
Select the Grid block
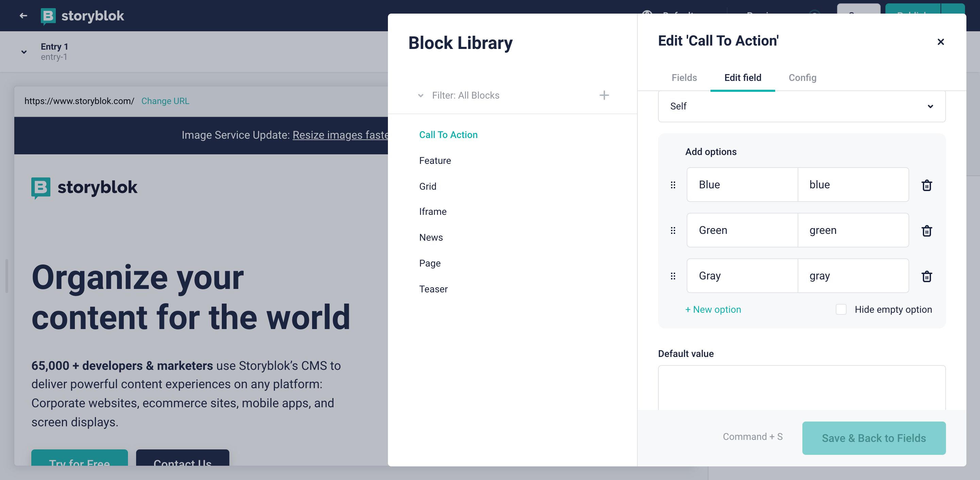(x=428, y=186)
